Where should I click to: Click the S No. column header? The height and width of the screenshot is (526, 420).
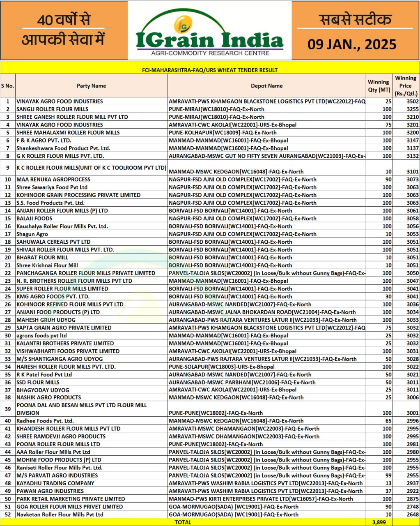click(7, 86)
